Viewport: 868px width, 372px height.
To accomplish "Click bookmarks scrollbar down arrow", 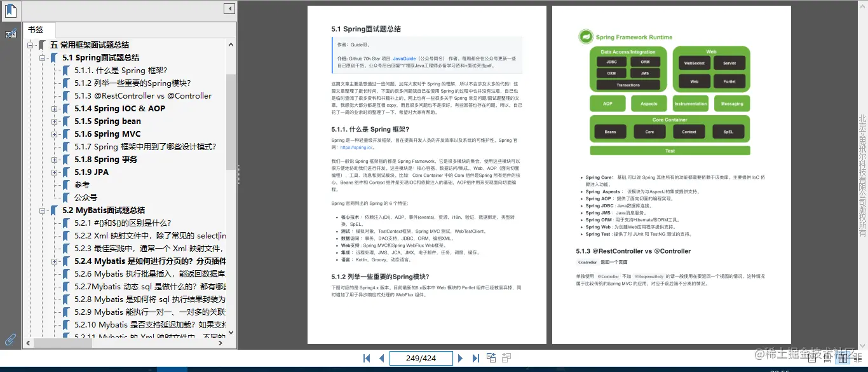I will [231, 333].
